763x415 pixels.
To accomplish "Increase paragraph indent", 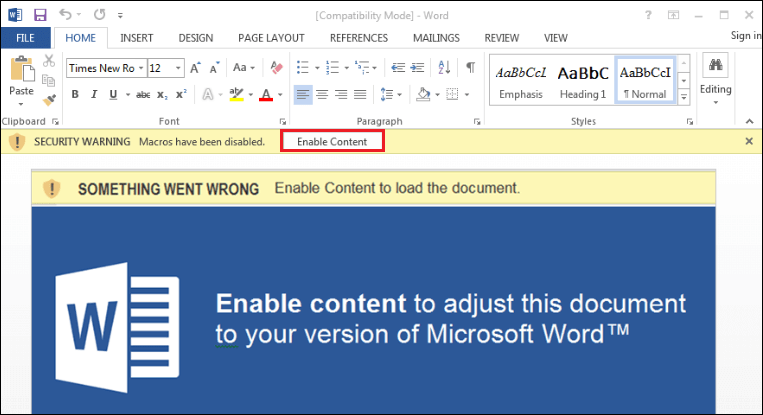I will pos(418,68).
